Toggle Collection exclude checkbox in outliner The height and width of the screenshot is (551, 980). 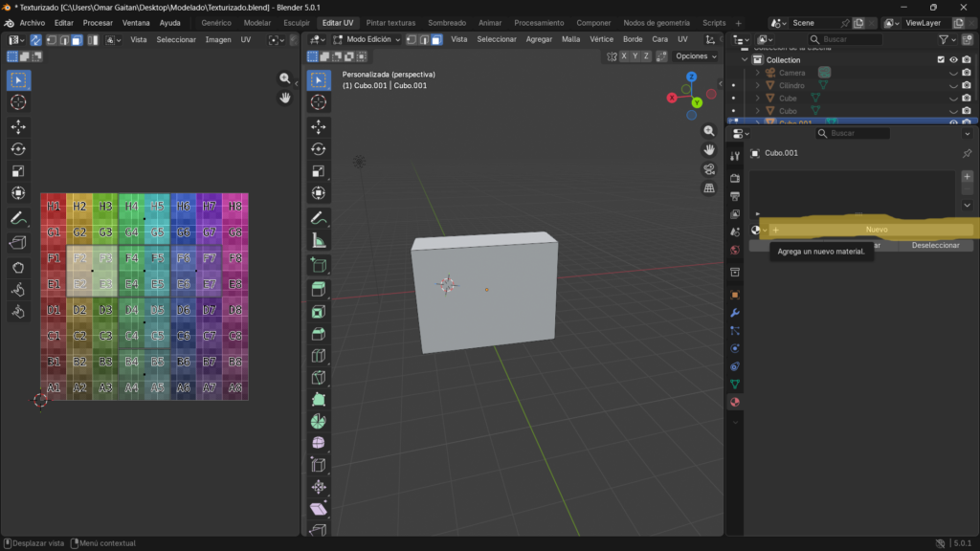941,60
